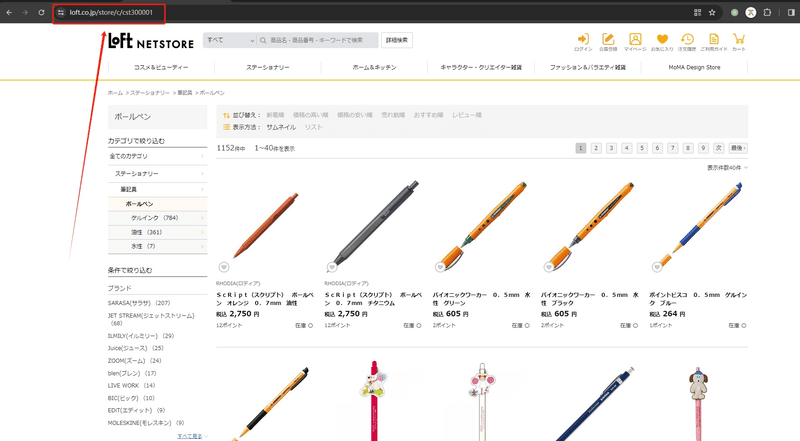Screen dimensions: 800x441
Task: Open the 注文履歴 order history icon
Action: [x=687, y=42]
